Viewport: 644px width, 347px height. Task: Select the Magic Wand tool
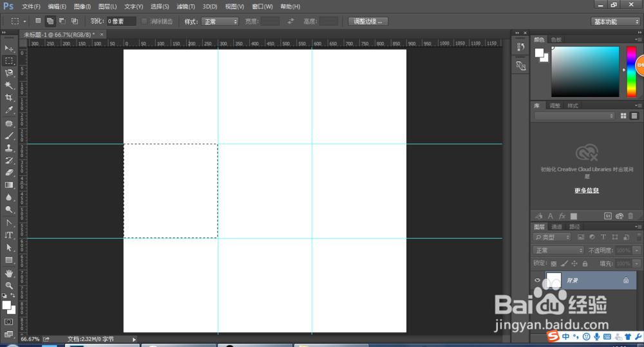(x=8, y=86)
